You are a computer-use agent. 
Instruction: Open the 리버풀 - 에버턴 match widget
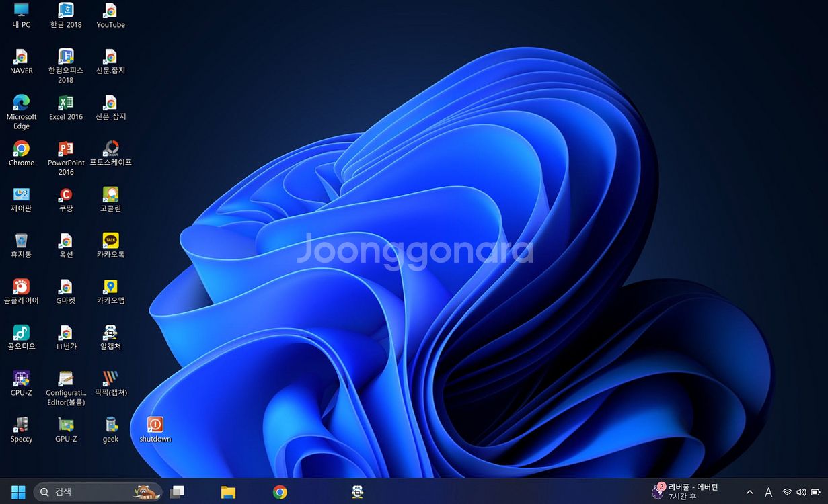[x=686, y=491]
